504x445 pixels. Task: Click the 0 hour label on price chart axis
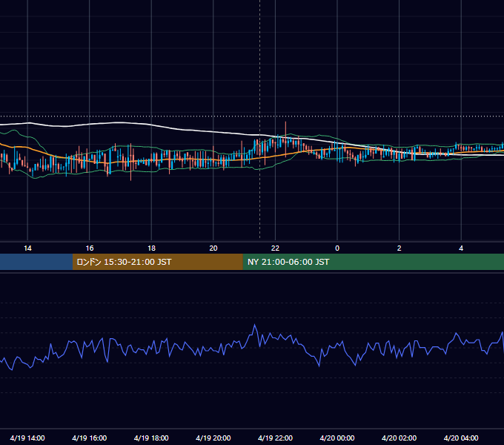[x=337, y=248]
